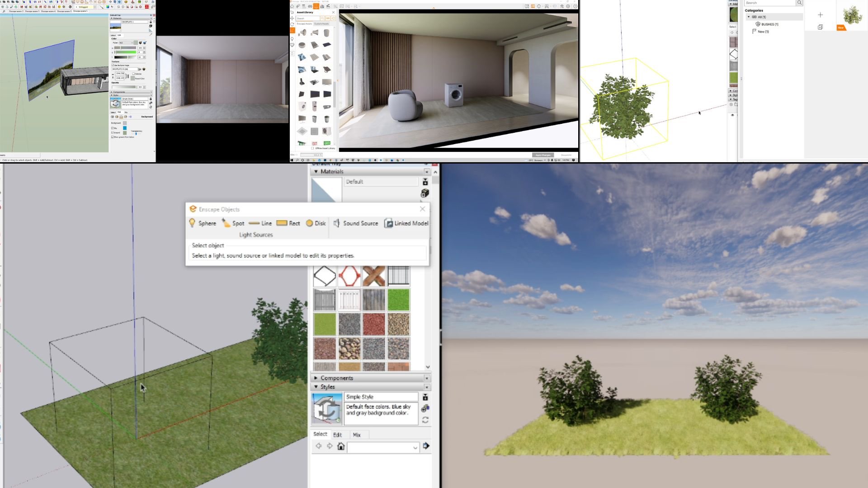The width and height of the screenshot is (868, 488).
Task: Click the back arrow in style browser
Action: point(318,446)
